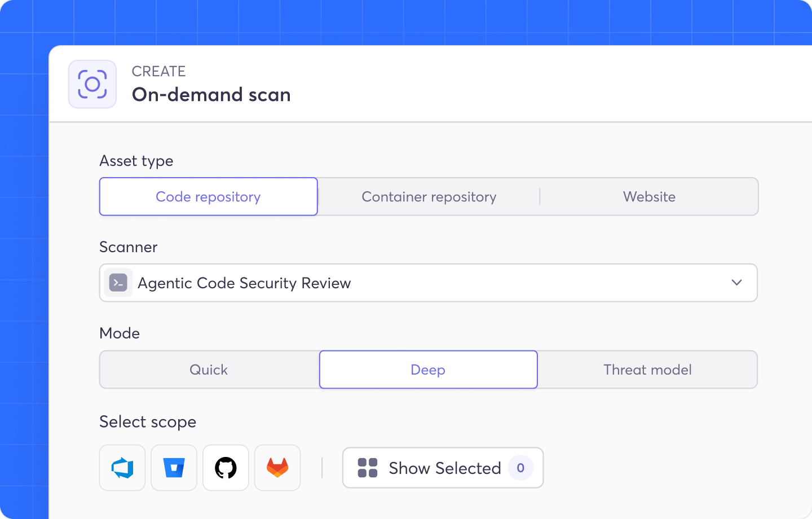Select the Quick scan mode

209,370
